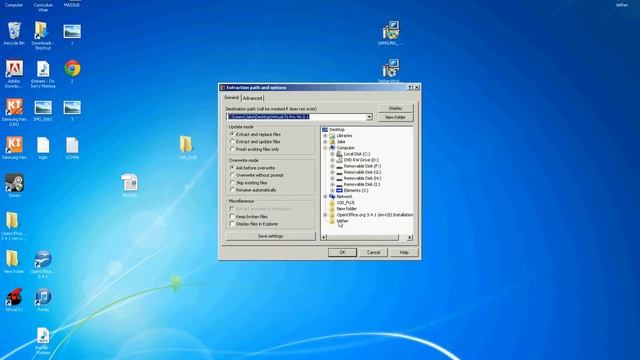The height and width of the screenshot is (360, 640).
Task: Select Elements (J:) drive in tree
Action: click(356, 190)
